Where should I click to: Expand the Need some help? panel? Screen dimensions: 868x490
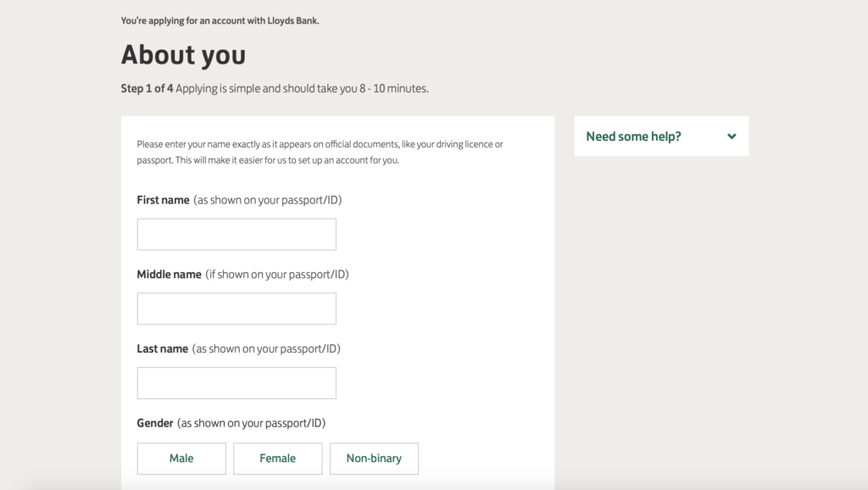pyautogui.click(x=661, y=136)
